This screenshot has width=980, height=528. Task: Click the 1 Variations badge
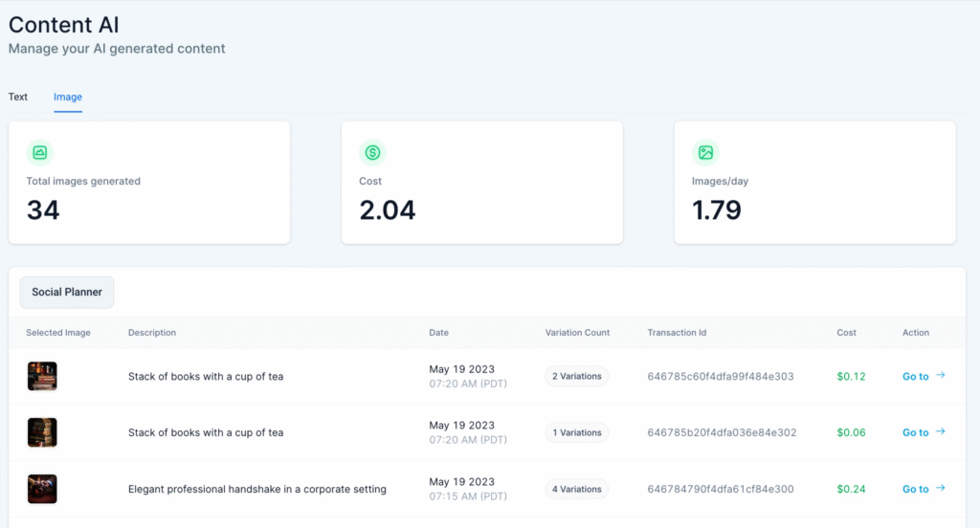[576, 433]
